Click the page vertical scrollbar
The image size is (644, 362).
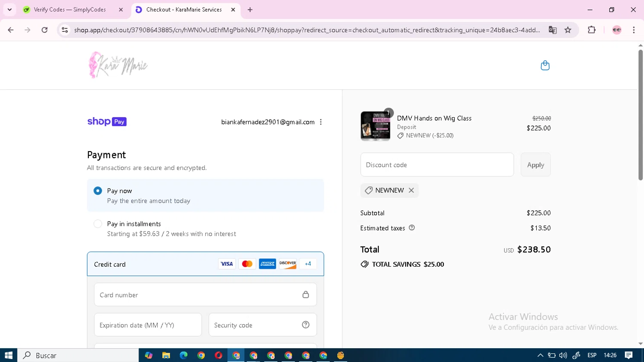[641, 115]
